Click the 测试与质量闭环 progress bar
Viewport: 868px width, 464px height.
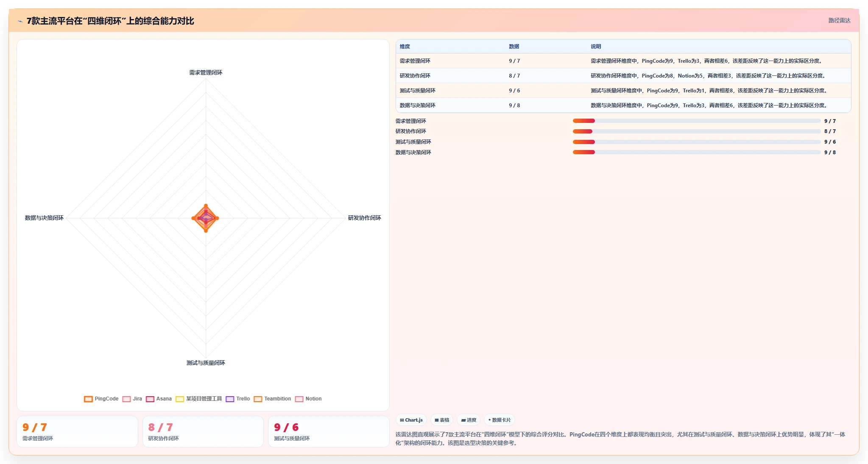click(x=696, y=142)
